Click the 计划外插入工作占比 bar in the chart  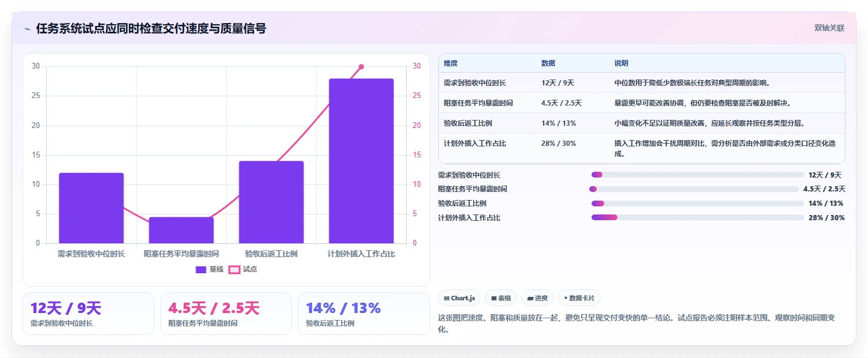(x=361, y=161)
